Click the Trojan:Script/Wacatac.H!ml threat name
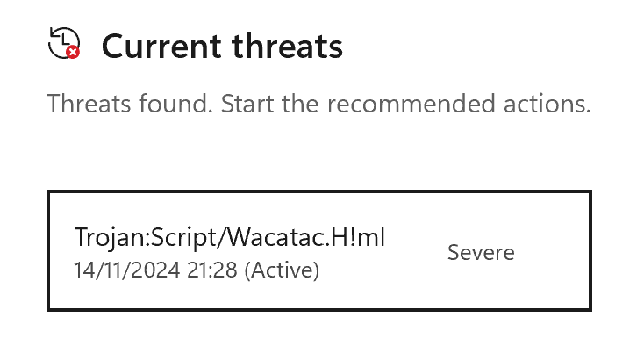This screenshot has height=339, width=644. [230, 237]
